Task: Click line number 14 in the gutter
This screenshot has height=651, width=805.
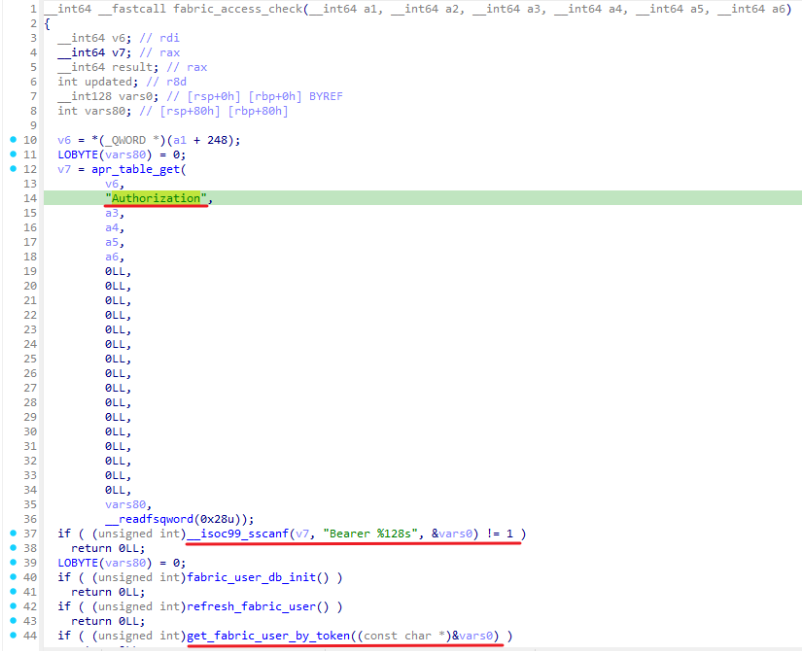Action: coord(30,198)
